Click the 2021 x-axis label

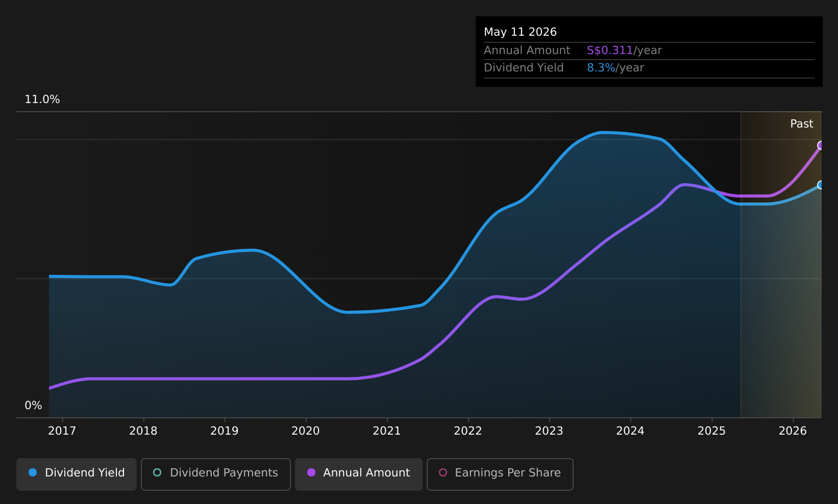click(x=387, y=431)
